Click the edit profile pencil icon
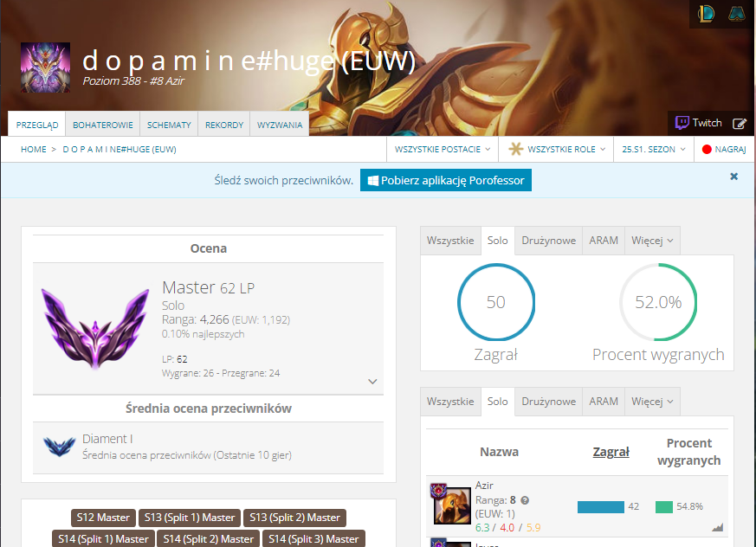This screenshot has width=756, height=547. (740, 124)
